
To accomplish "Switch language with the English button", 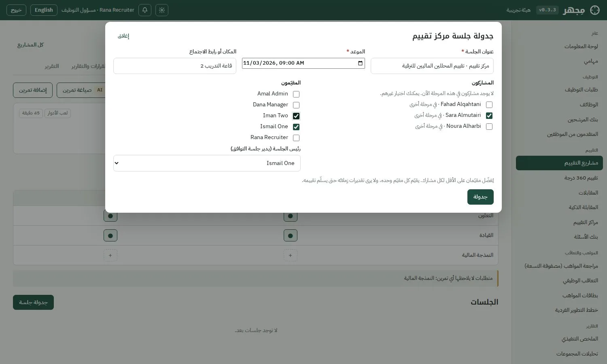I will coord(44,10).
